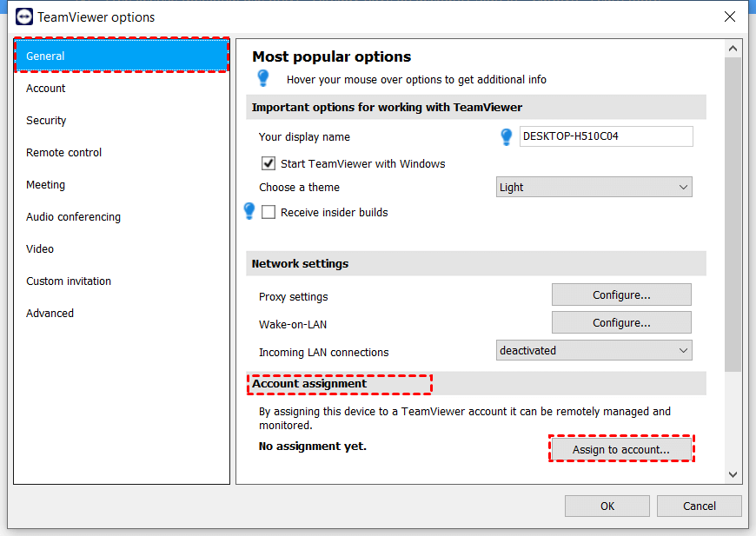The height and width of the screenshot is (536, 756).
Task: Close the TeamViewer options window
Action: pos(730,17)
